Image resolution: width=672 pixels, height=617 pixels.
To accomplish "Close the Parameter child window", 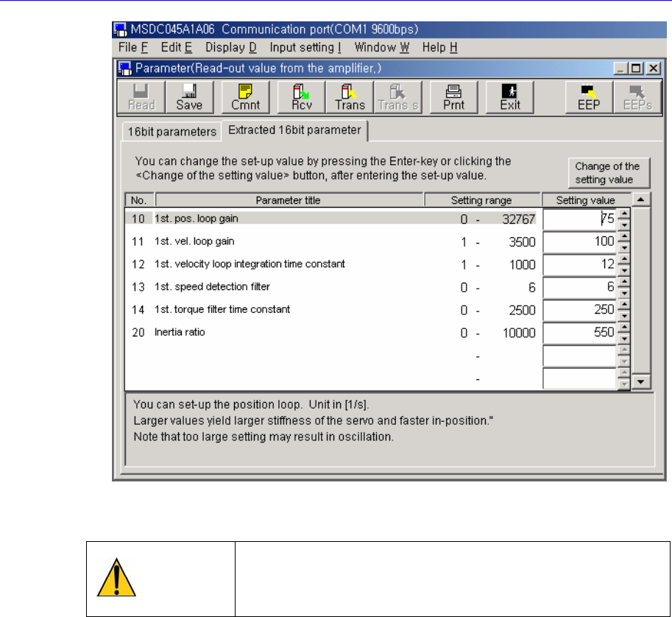I will point(653,68).
